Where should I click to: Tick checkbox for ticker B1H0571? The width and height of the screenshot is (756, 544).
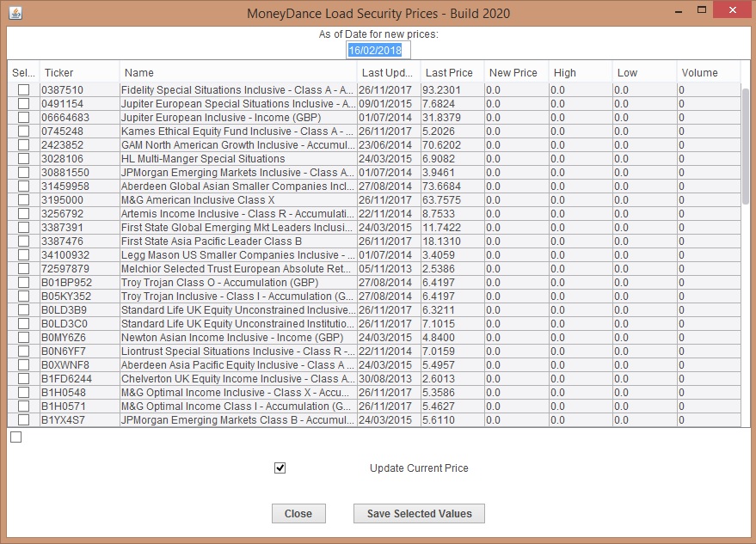point(23,406)
